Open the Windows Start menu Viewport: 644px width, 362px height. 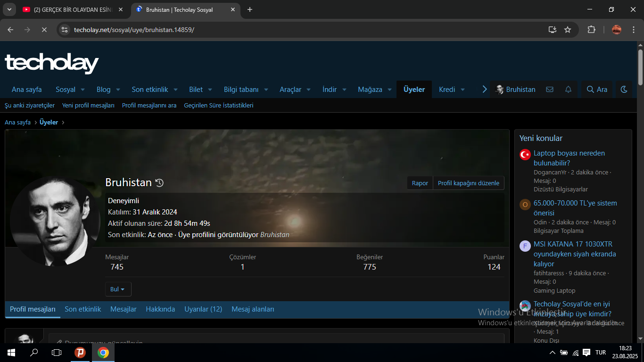[11, 353]
